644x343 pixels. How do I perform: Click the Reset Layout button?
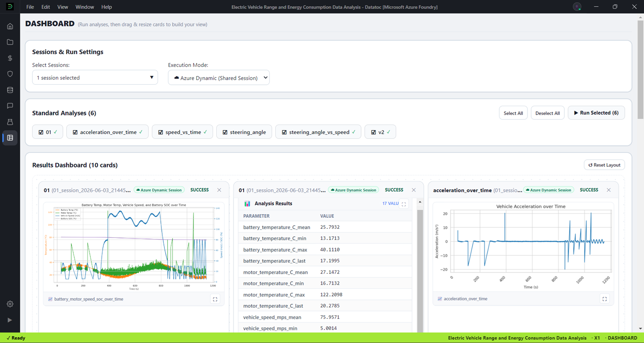pyautogui.click(x=604, y=165)
